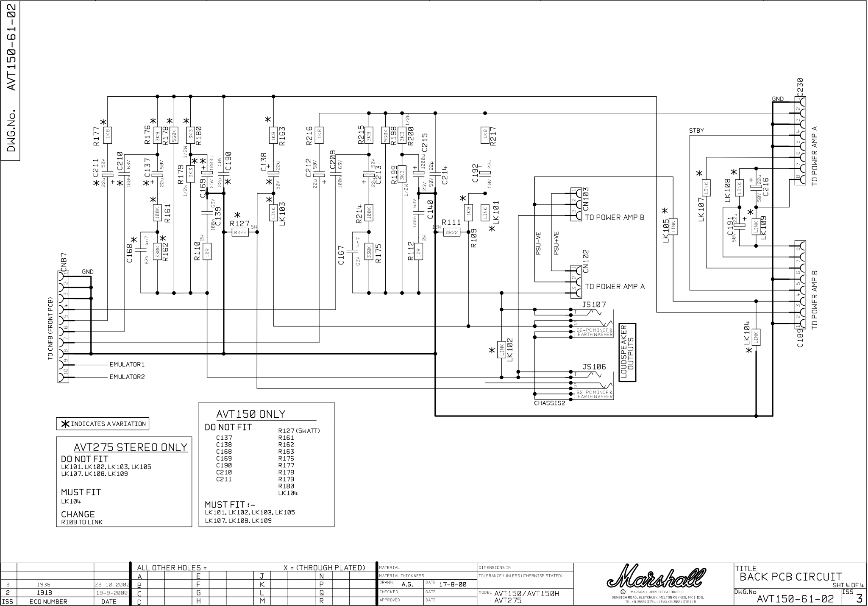This screenshot has height=606, width=868.
Task: Click the R110 10R resistor symbol
Action: pos(207,251)
